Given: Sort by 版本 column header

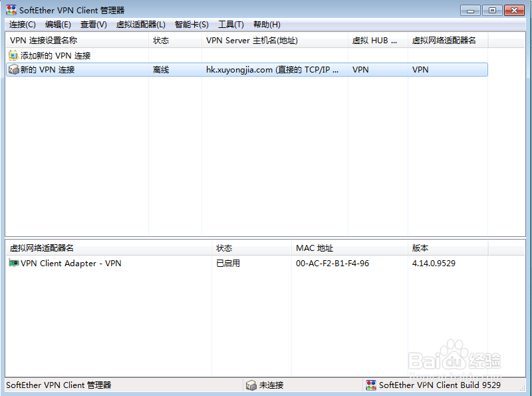Looking at the screenshot, I should (448, 248).
